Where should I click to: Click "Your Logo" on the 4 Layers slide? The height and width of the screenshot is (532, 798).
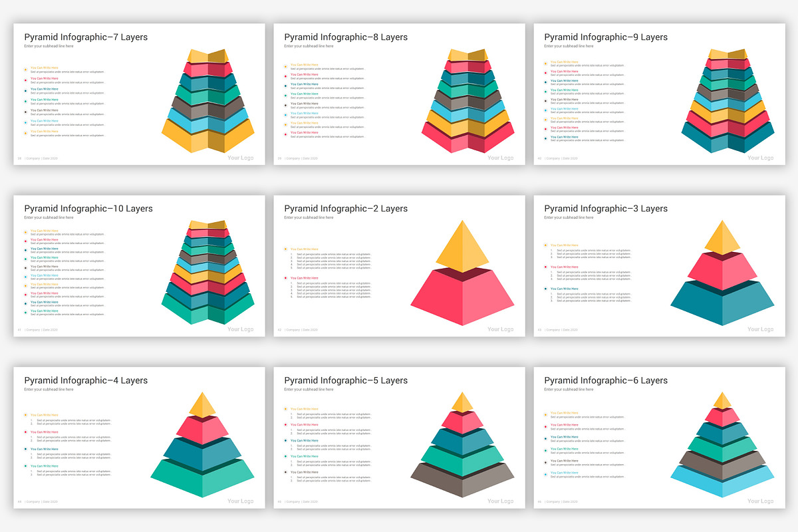(x=240, y=502)
